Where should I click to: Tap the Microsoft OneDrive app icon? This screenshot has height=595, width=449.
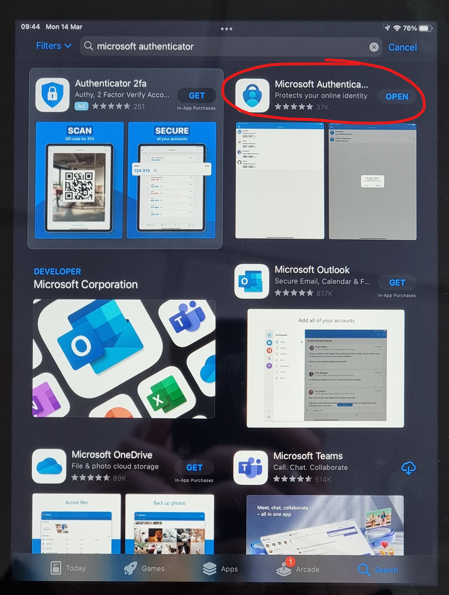[x=49, y=466]
